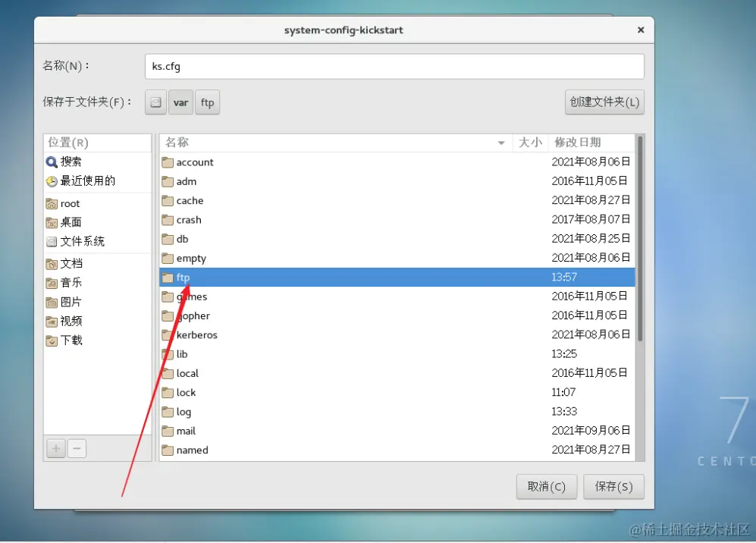Click the 13:33 modified time of log
The width and height of the screenshot is (756, 543).
[564, 411]
